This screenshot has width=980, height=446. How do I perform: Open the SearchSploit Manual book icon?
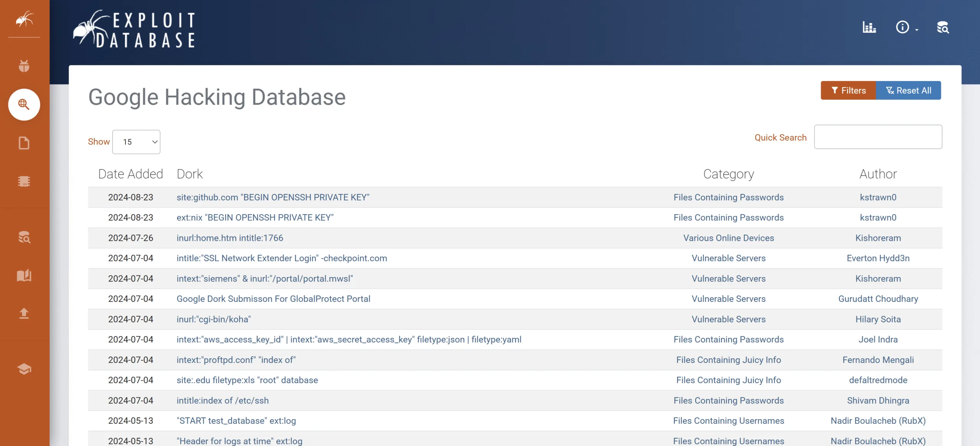coord(24,275)
